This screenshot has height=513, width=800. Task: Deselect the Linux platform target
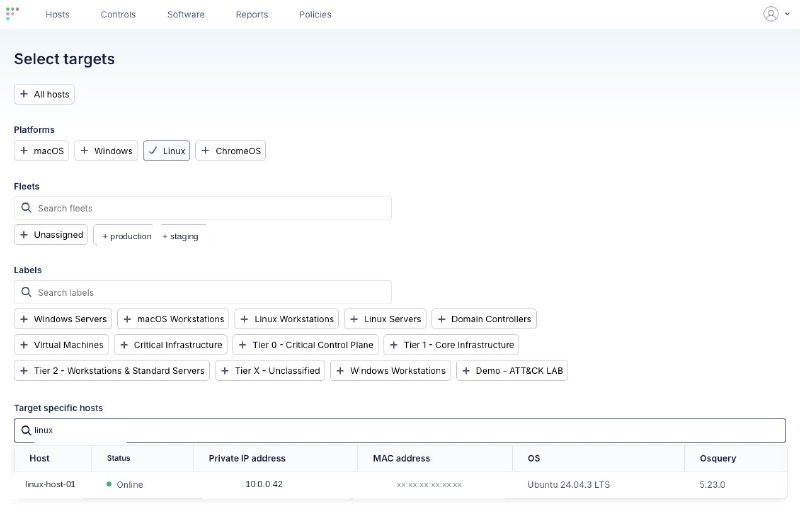click(166, 151)
